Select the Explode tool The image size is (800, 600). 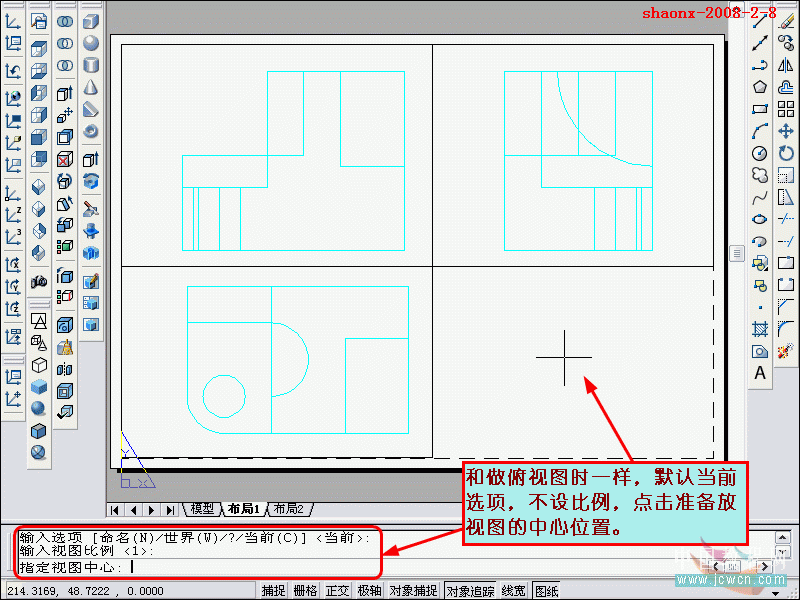coord(786,351)
